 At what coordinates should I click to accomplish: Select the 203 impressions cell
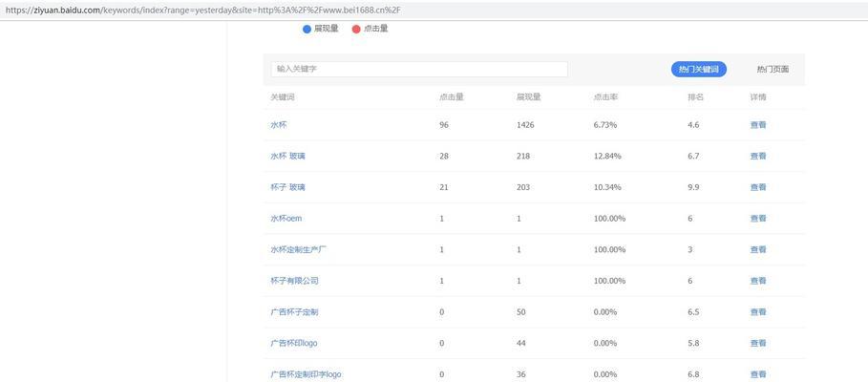[x=523, y=187]
